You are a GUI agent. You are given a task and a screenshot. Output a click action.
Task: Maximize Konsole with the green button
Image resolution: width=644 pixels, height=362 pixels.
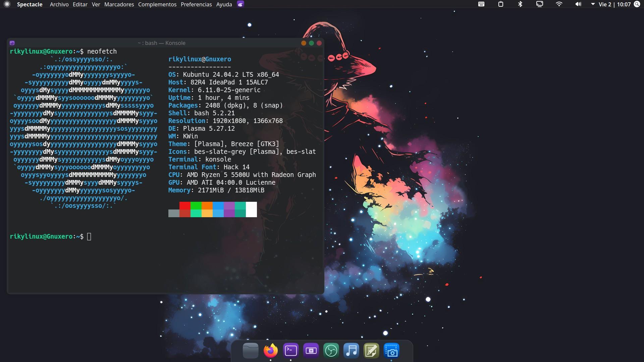(311, 43)
